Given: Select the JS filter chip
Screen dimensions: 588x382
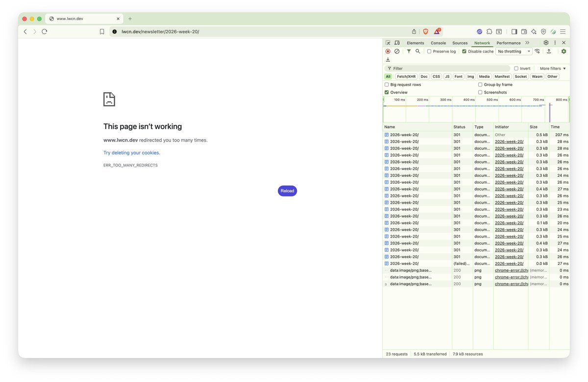Looking at the screenshot, I should (x=447, y=76).
